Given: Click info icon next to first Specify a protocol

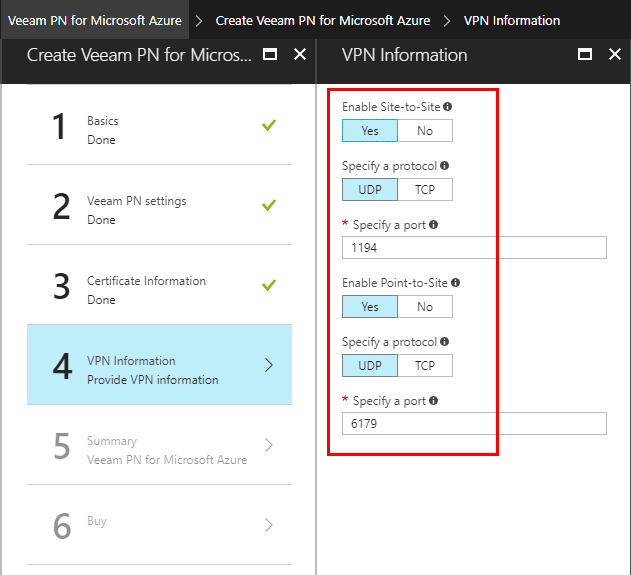Looking at the screenshot, I should [x=444, y=166].
